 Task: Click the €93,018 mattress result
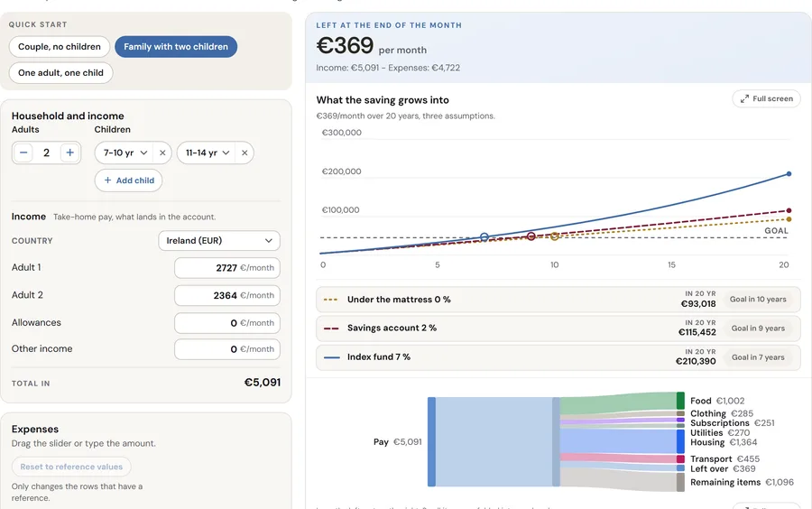click(698, 303)
